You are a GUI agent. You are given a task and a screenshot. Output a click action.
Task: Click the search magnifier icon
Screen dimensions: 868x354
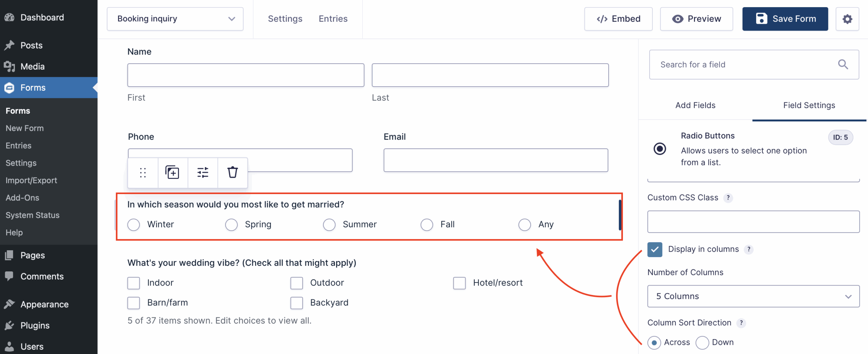click(843, 64)
